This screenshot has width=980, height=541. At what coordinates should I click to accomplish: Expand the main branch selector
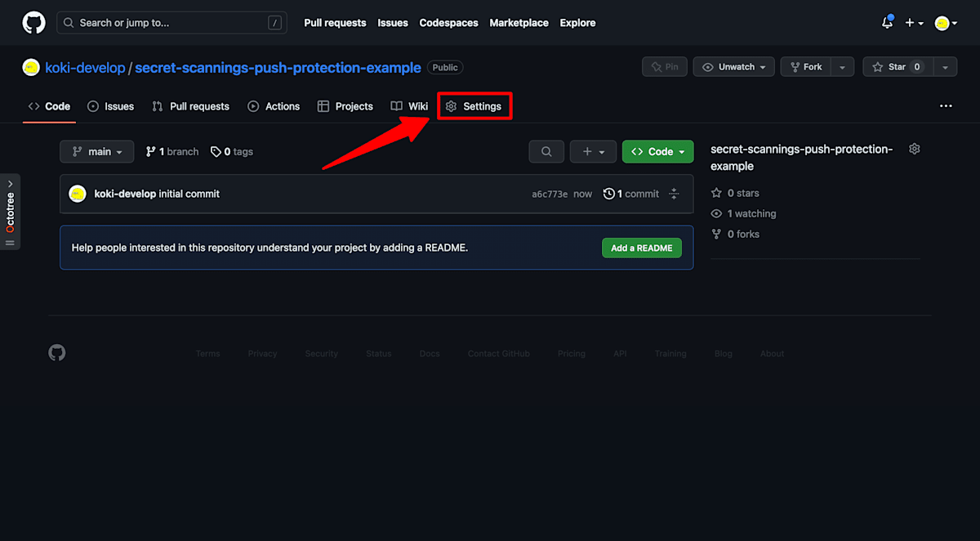[x=96, y=151]
